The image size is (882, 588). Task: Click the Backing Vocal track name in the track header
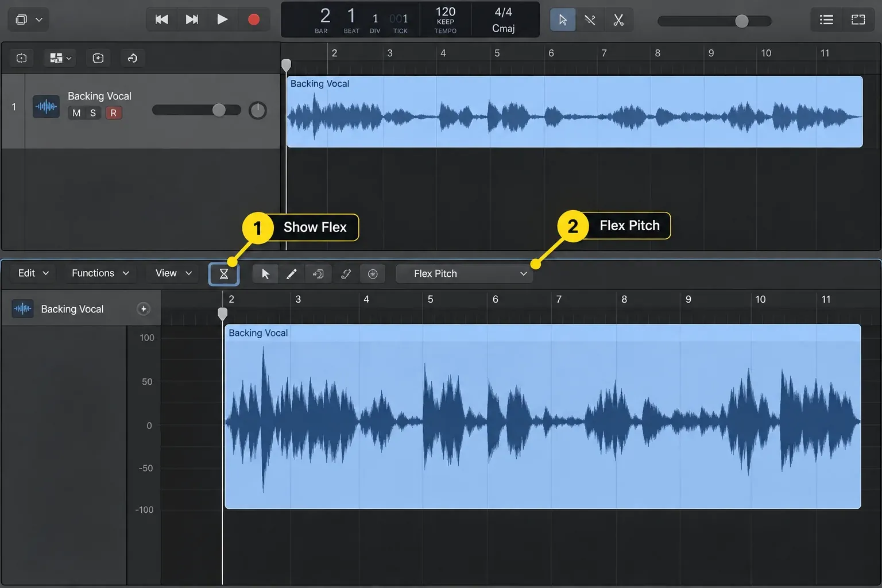(99, 96)
